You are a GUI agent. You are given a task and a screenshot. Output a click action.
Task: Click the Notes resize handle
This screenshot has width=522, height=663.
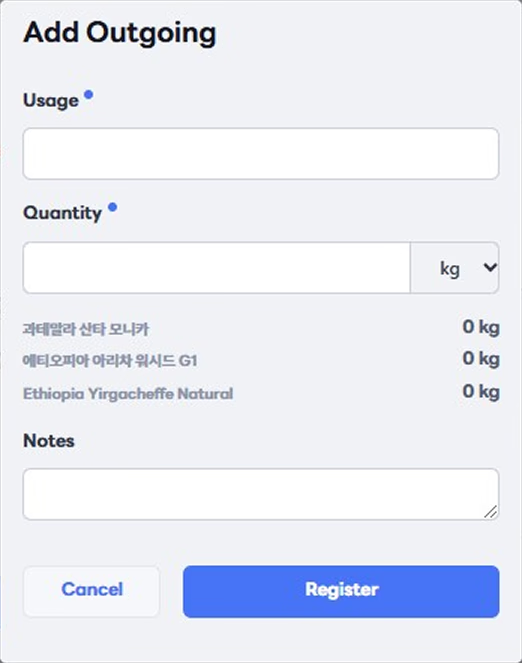pyautogui.click(x=491, y=512)
